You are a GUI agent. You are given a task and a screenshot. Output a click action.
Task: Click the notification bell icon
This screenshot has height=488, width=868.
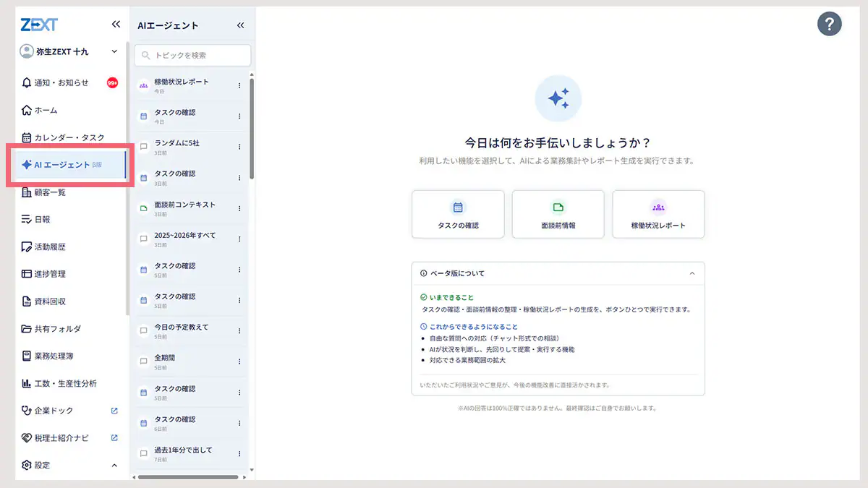point(27,82)
